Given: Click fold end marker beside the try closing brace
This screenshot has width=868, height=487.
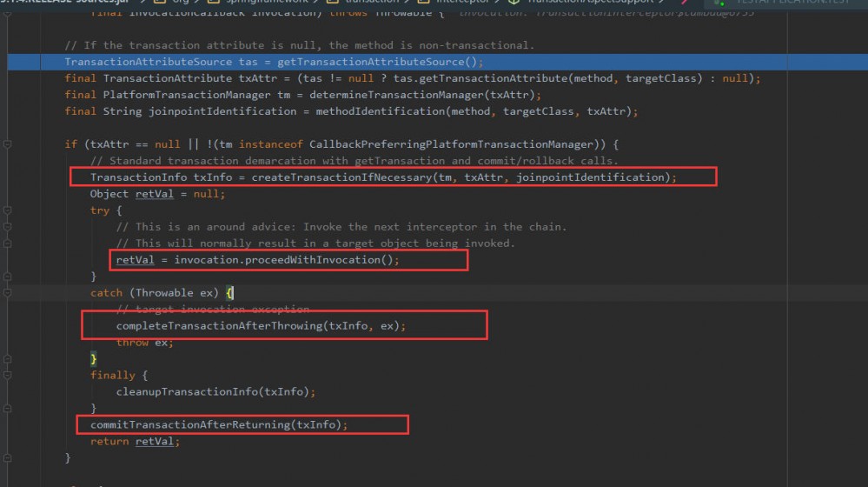Looking at the screenshot, I should (x=7, y=276).
